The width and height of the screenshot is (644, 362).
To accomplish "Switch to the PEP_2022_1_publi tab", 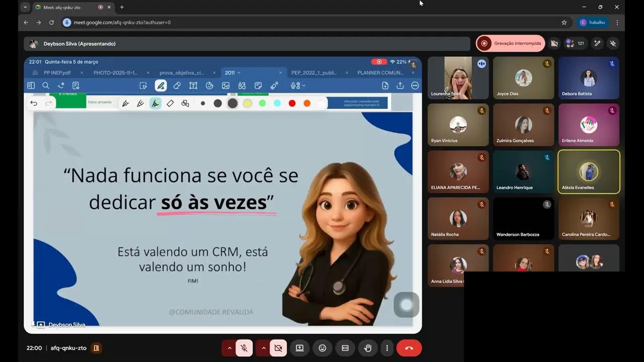I will (x=314, y=73).
